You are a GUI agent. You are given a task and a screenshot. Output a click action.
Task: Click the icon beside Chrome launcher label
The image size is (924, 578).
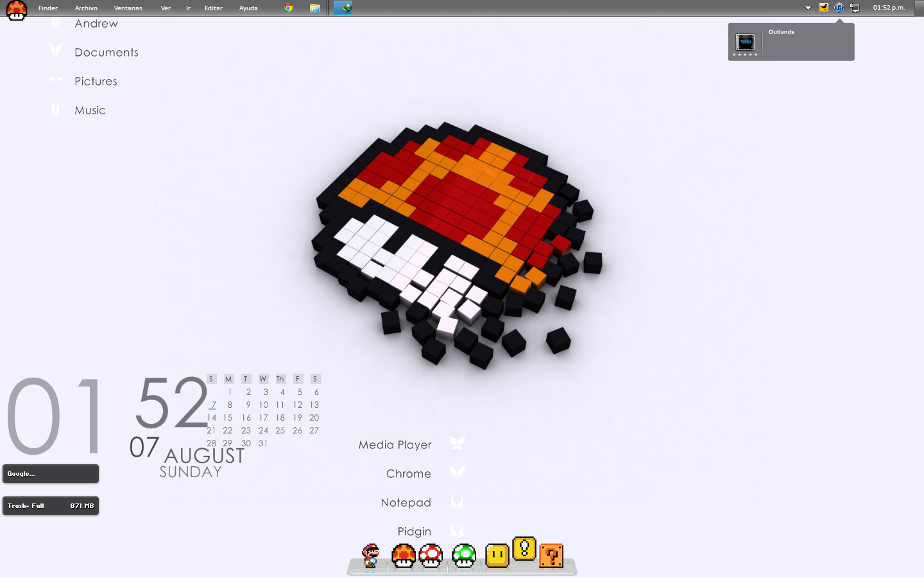point(457,471)
